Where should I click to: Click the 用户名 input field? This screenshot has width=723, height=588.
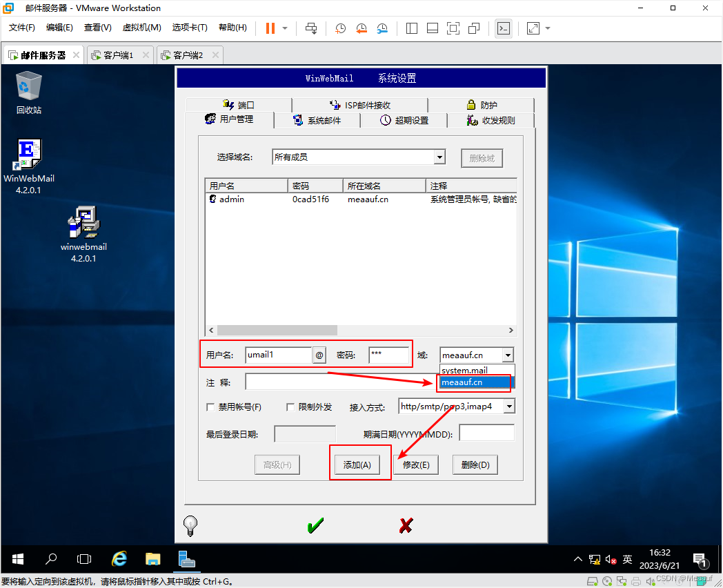pos(279,355)
